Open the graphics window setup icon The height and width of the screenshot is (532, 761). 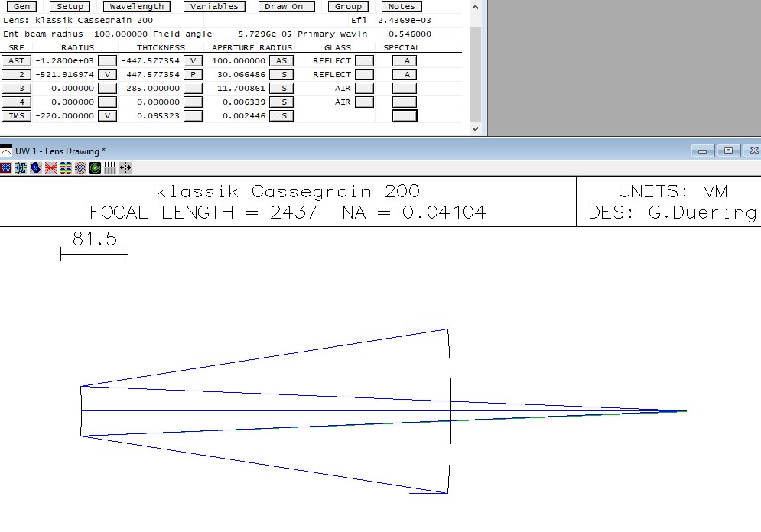point(6,168)
